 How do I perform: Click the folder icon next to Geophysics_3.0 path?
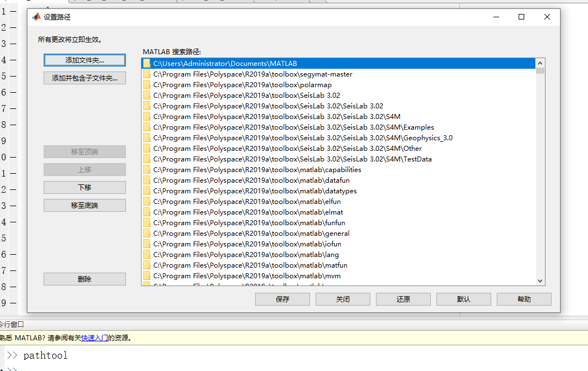[147, 137]
